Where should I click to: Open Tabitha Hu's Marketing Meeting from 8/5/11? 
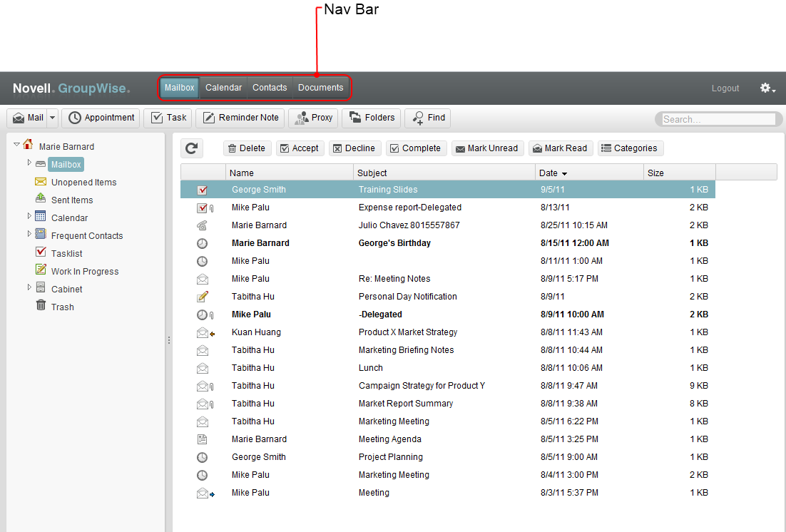448,421
